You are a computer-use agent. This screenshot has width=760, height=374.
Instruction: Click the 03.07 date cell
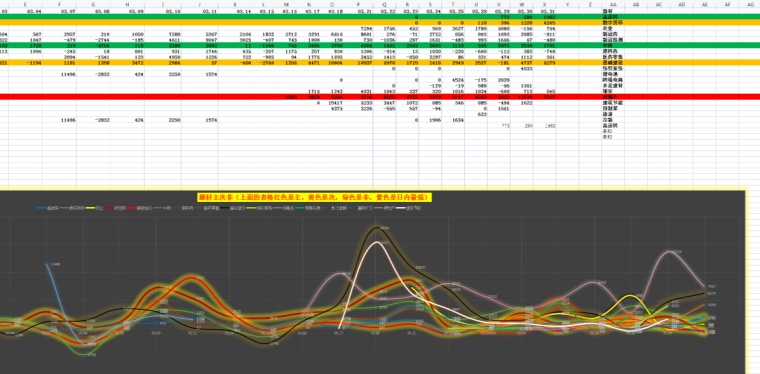[68, 11]
